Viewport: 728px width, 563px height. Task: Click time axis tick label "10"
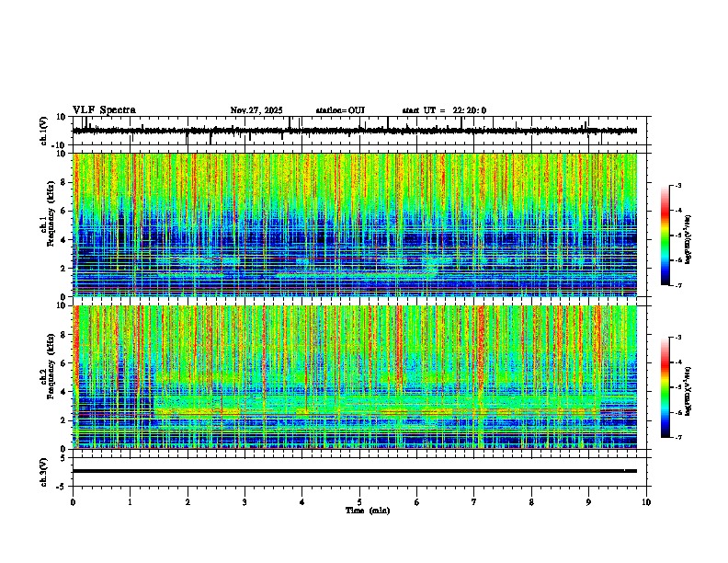click(x=646, y=502)
